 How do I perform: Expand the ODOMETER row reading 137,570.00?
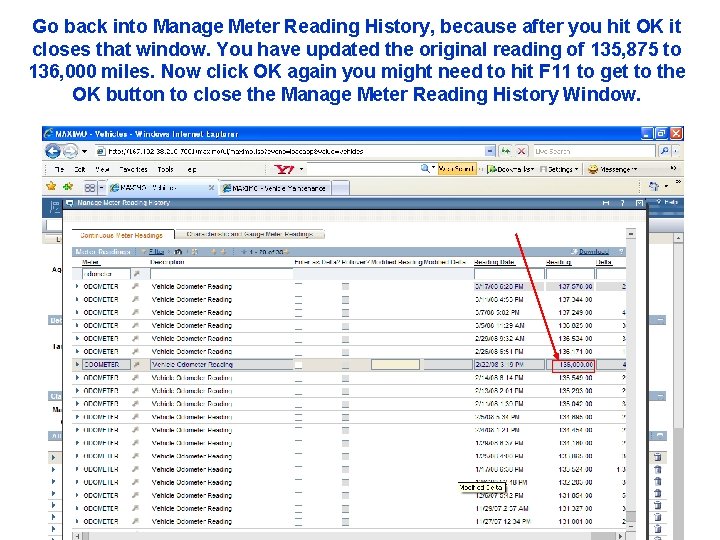[x=77, y=286]
